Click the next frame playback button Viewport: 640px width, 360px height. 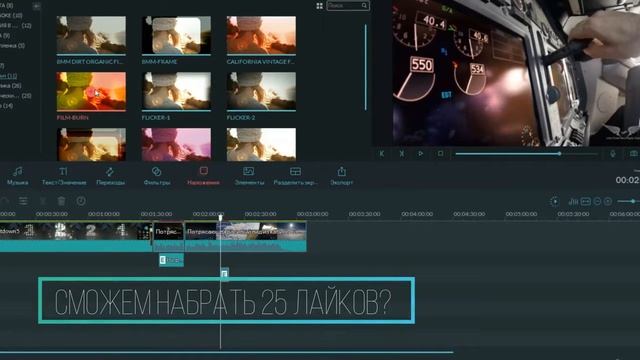(x=402, y=154)
